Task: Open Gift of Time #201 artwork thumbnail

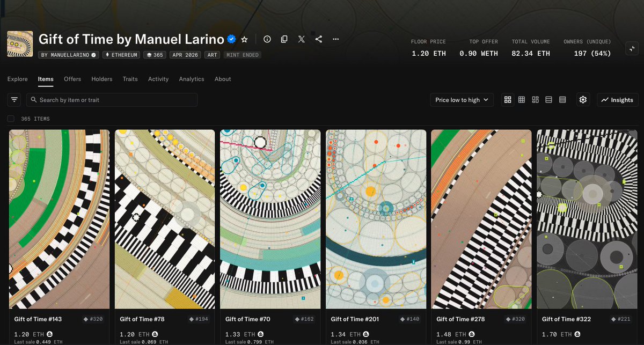Action: tap(376, 219)
